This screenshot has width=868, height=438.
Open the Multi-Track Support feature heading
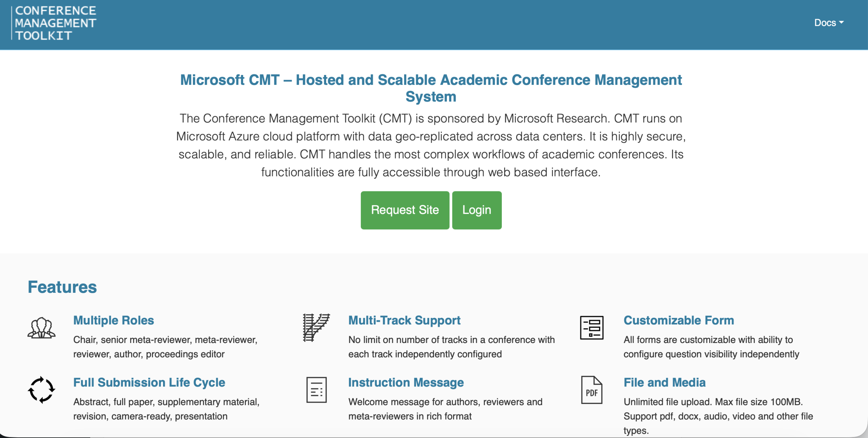(x=404, y=320)
